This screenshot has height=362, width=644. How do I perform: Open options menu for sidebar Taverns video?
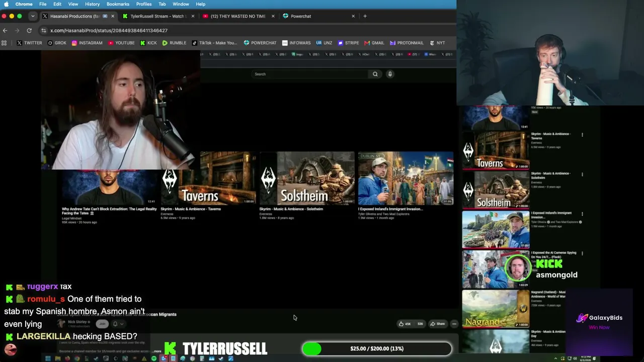click(x=582, y=135)
